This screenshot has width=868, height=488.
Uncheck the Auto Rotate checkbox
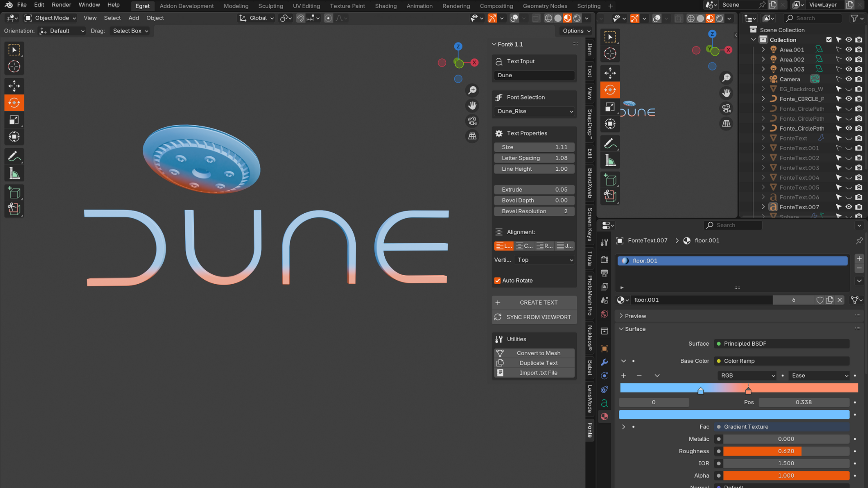point(497,281)
